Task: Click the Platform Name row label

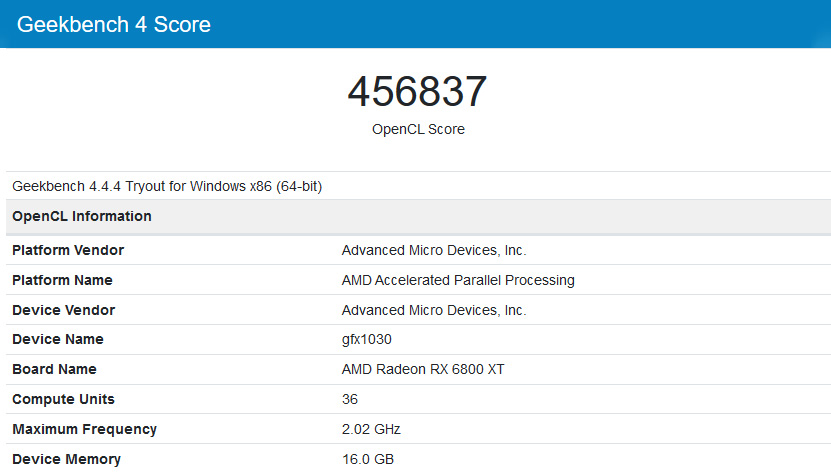Action: 62,280
